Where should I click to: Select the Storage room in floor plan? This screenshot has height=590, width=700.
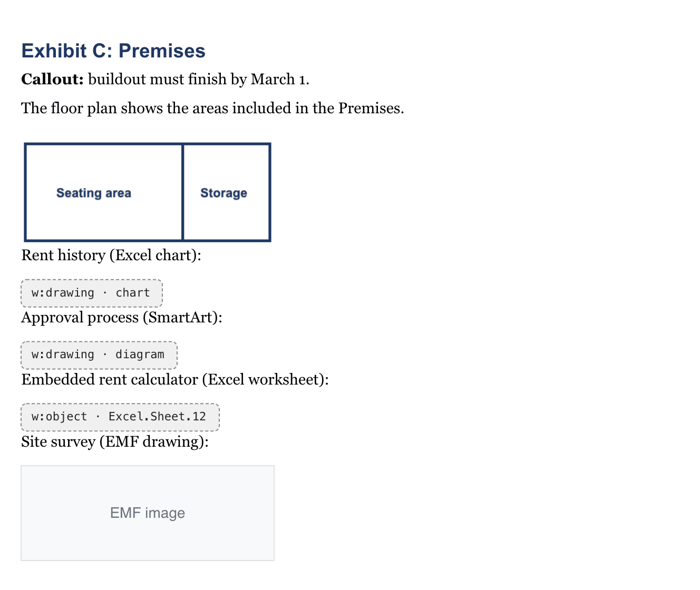[227, 192]
